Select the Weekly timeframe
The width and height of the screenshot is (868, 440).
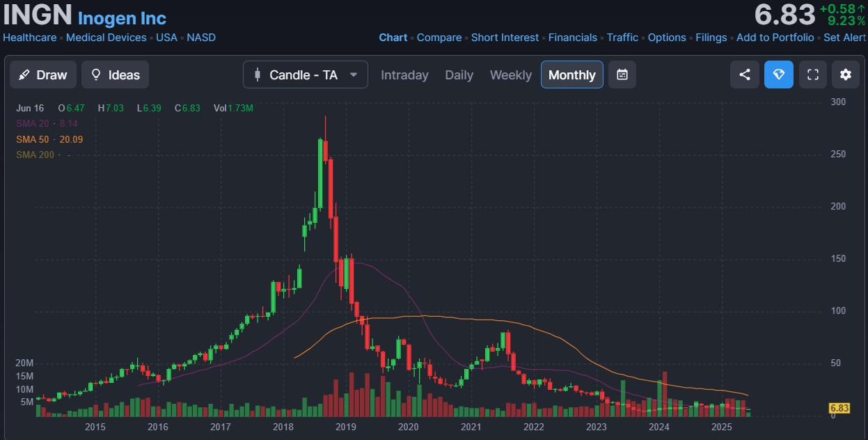coord(510,75)
